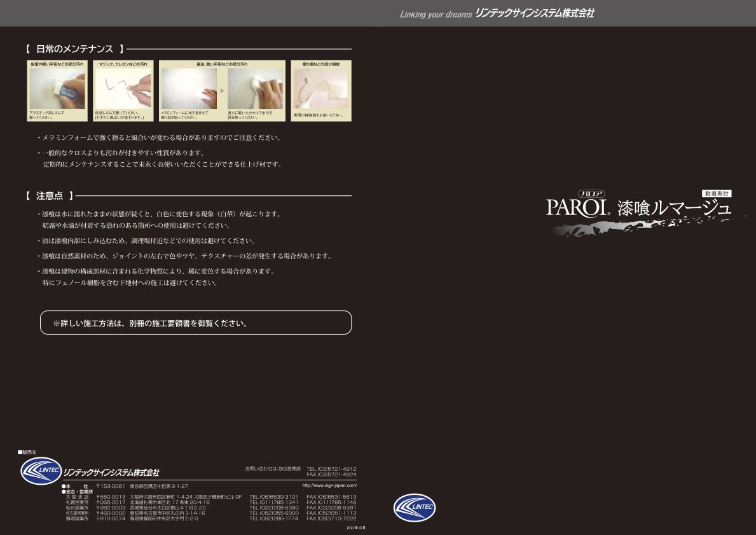This screenshot has height=535, width=756.
Task: Click the 注意点 section heading
Action: coord(49,196)
